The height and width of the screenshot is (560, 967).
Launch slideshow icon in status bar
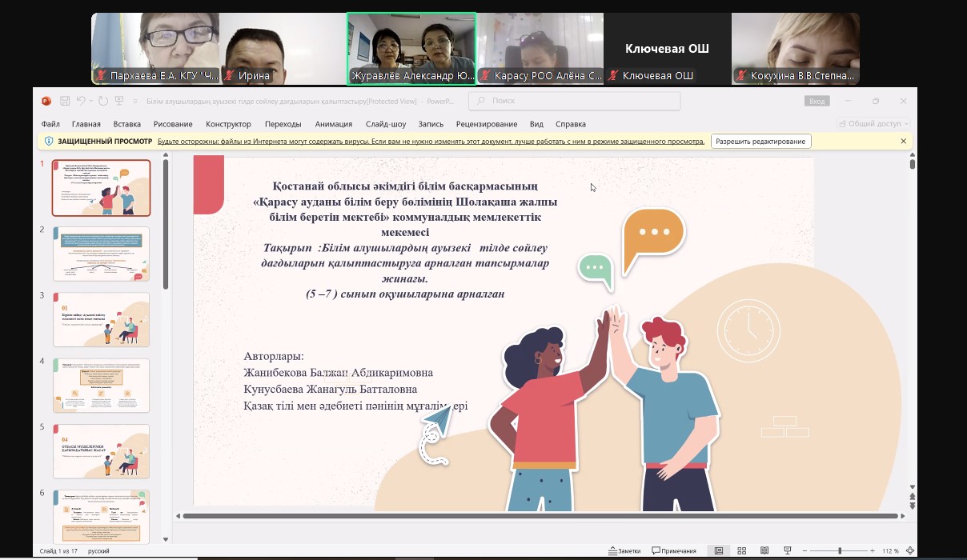788,550
